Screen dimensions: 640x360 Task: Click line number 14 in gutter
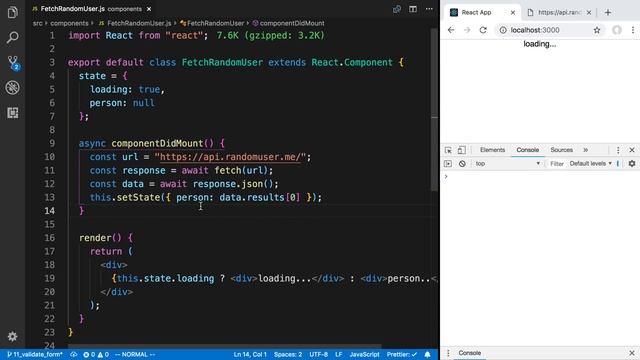click(49, 211)
